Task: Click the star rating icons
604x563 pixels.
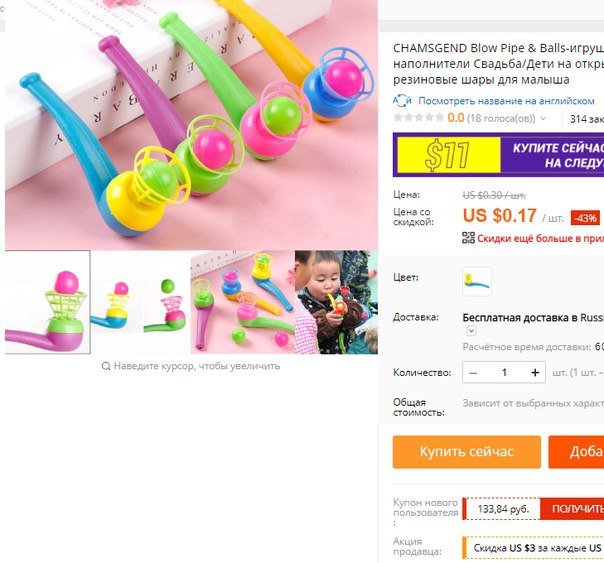Action: (x=418, y=118)
